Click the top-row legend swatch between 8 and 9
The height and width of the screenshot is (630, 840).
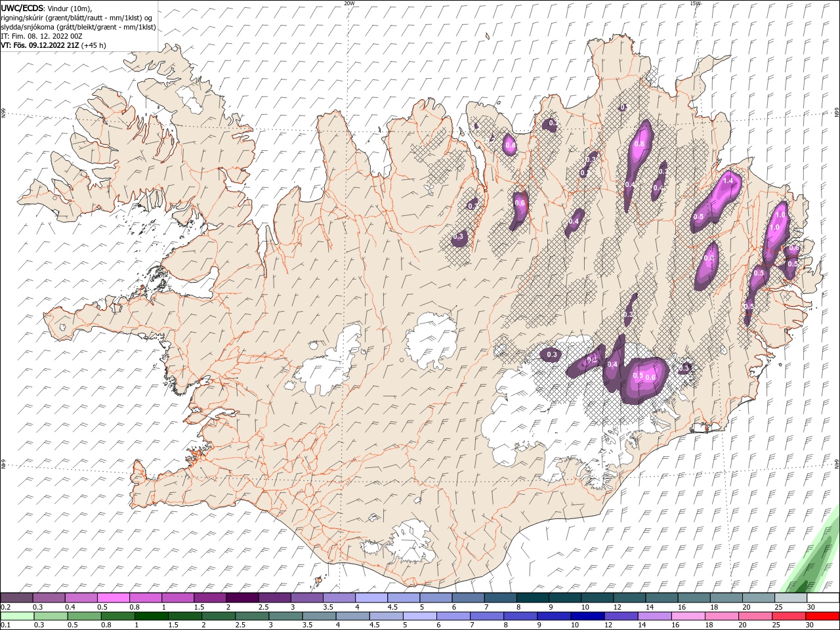[x=533, y=598]
